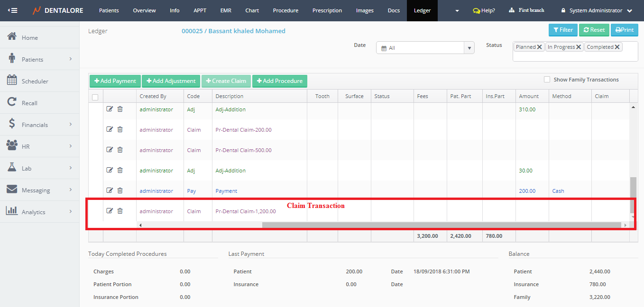The width and height of the screenshot is (644, 307).
Task: Remove the Planned status tag
Action: coord(540,47)
